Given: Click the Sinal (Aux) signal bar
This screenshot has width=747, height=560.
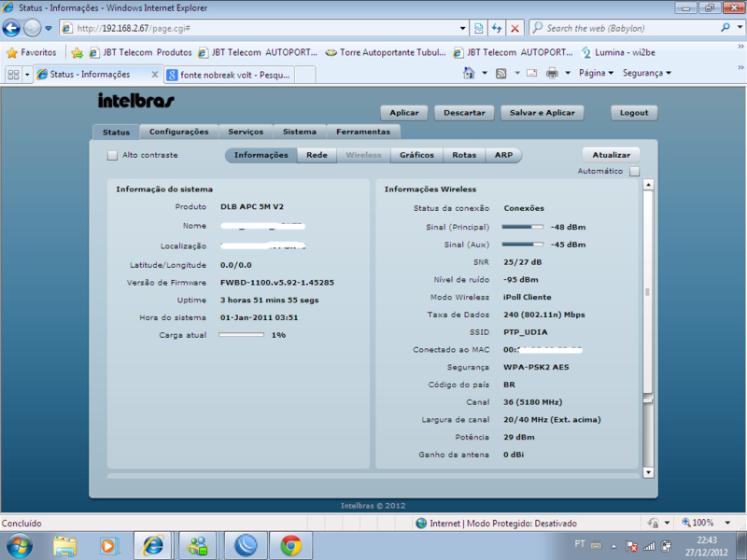Looking at the screenshot, I should pos(522,245).
